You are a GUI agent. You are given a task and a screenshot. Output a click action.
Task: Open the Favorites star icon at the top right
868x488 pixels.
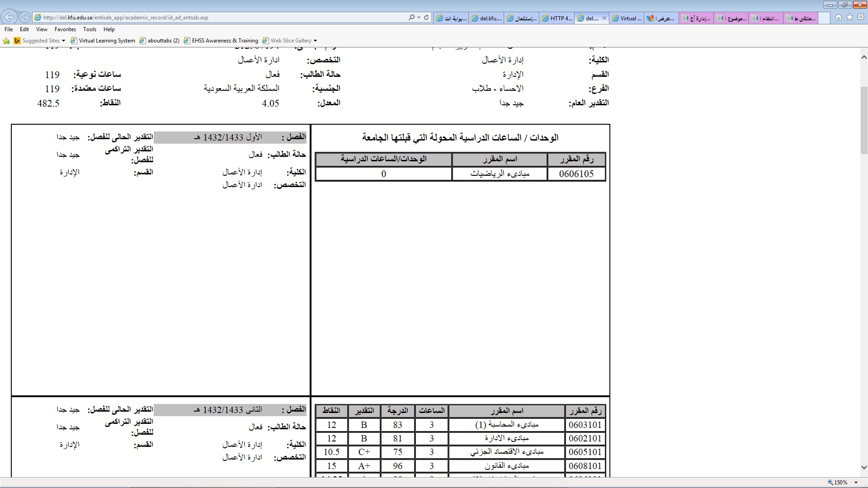coord(849,17)
